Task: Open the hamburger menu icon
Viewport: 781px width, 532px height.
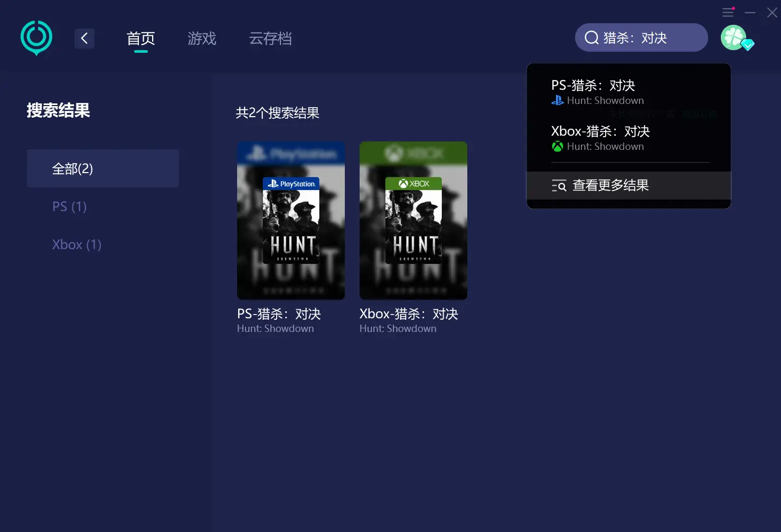Action: 728,12
